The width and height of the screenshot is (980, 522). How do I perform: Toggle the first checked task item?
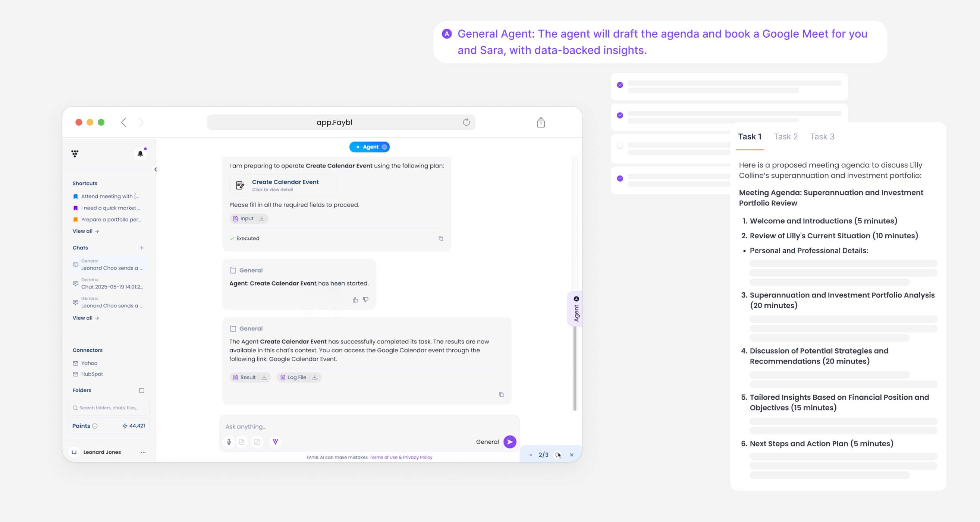[620, 85]
